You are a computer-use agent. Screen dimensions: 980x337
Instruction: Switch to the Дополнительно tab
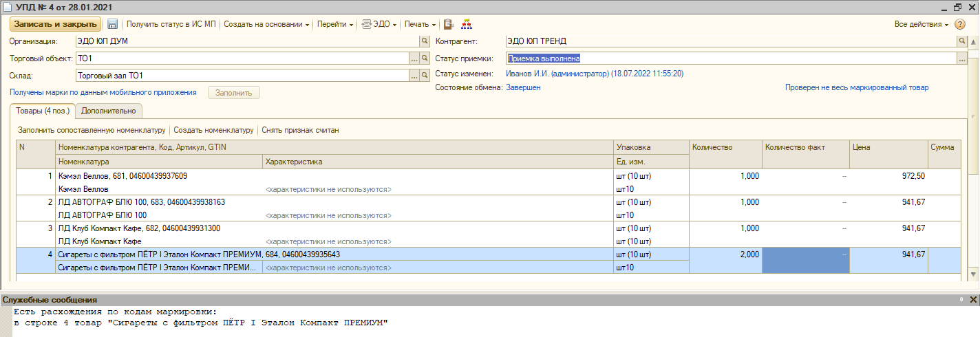109,111
